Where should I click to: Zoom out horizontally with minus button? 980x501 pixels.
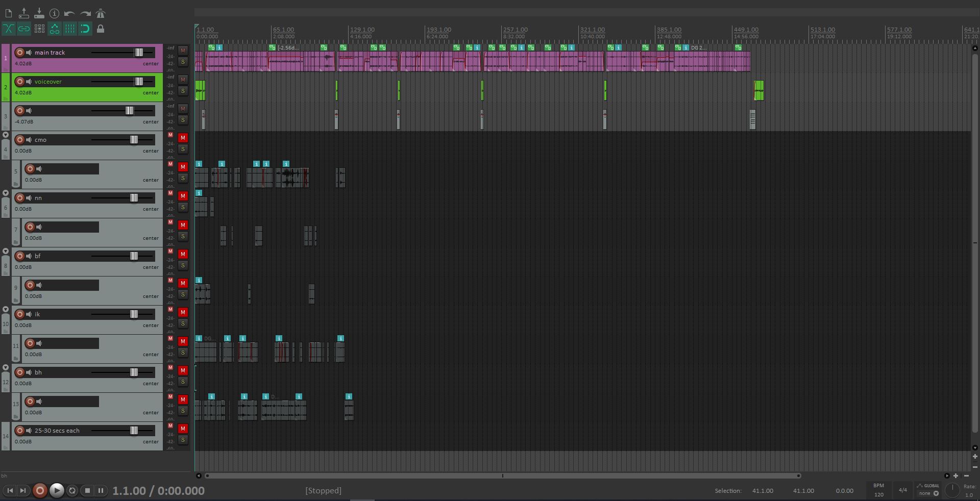point(966,476)
